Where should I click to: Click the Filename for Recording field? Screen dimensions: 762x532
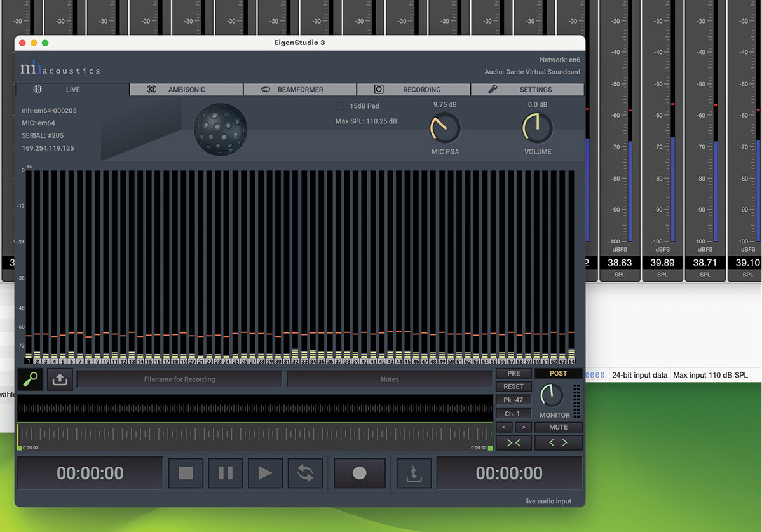point(180,379)
